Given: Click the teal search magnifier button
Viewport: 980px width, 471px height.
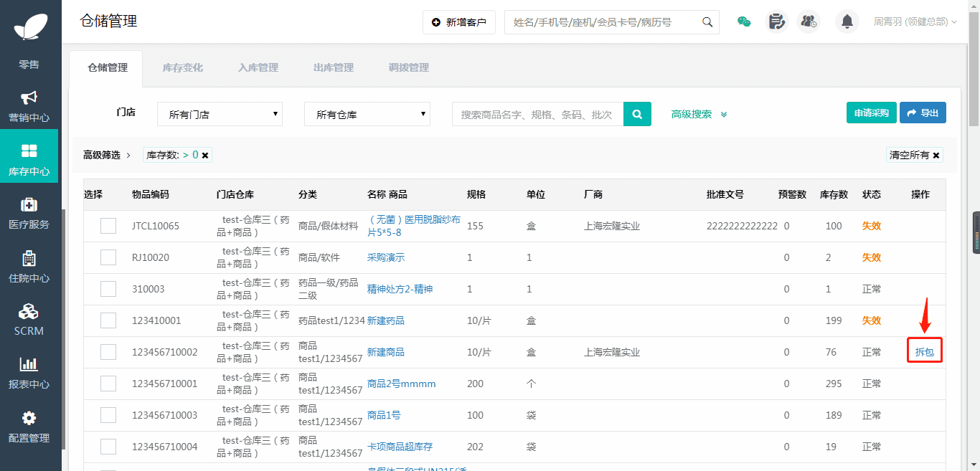Looking at the screenshot, I should click(x=637, y=114).
